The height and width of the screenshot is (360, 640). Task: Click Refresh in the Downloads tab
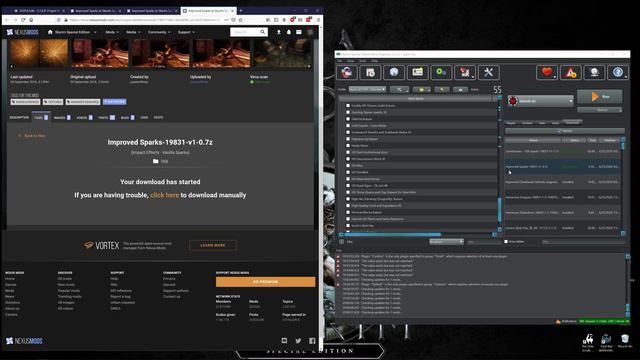pyautogui.click(x=564, y=131)
